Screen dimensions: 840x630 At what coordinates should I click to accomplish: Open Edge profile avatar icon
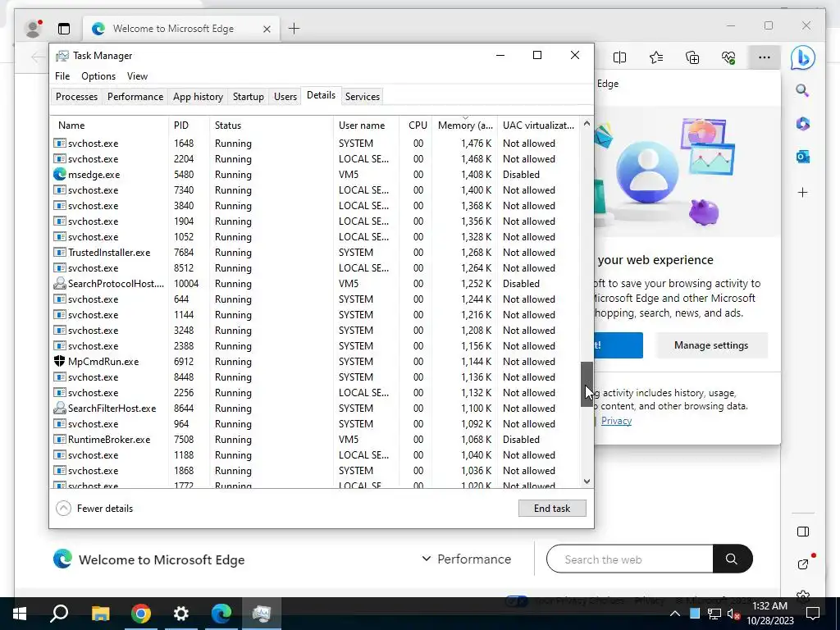[x=33, y=29]
